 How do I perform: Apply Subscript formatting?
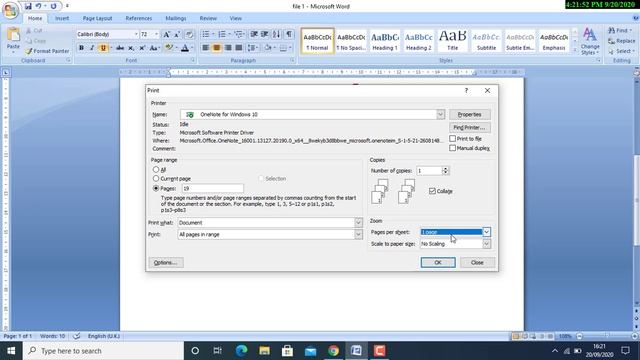click(131, 48)
